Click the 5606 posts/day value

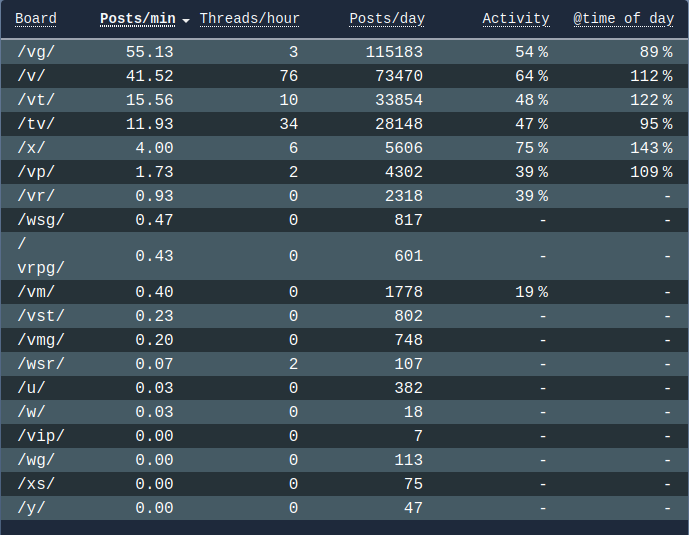click(404, 148)
